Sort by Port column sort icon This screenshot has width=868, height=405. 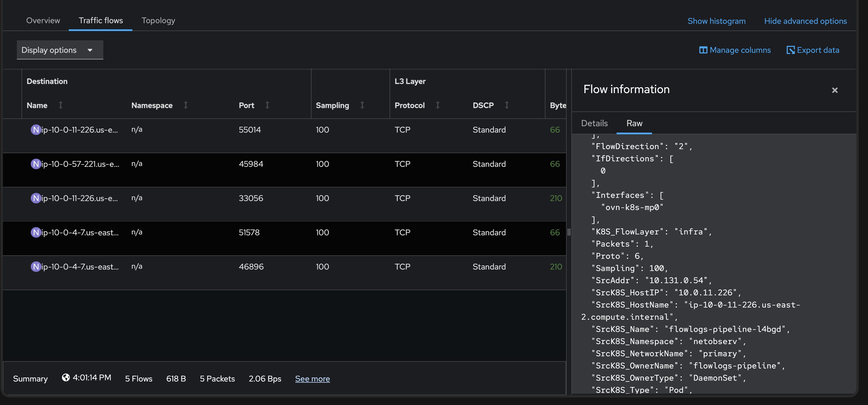(267, 105)
